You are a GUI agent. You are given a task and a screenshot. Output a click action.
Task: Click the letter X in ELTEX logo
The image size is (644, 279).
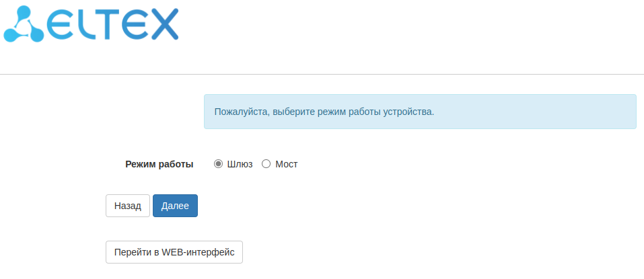click(x=162, y=24)
